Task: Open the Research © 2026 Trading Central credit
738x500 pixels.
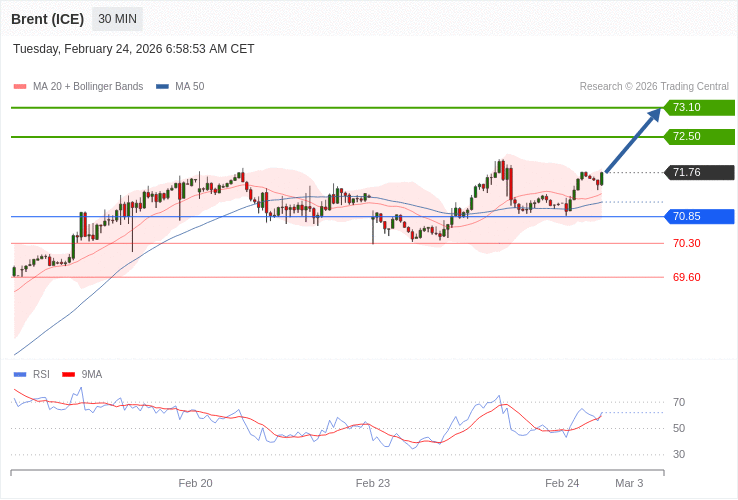Action: click(x=654, y=87)
